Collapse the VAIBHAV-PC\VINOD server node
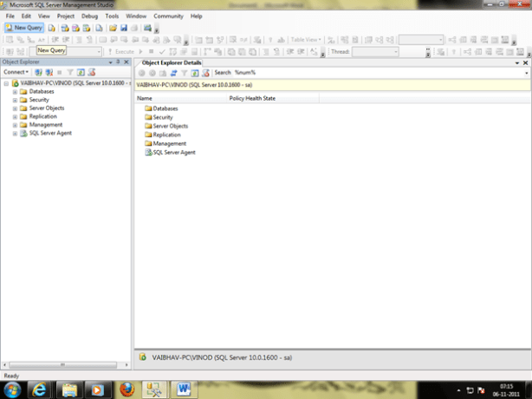 tap(6, 83)
